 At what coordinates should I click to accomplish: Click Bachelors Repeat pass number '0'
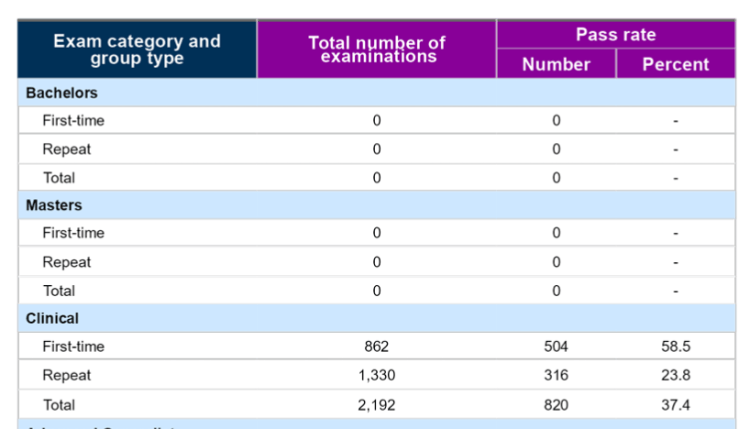[556, 149]
